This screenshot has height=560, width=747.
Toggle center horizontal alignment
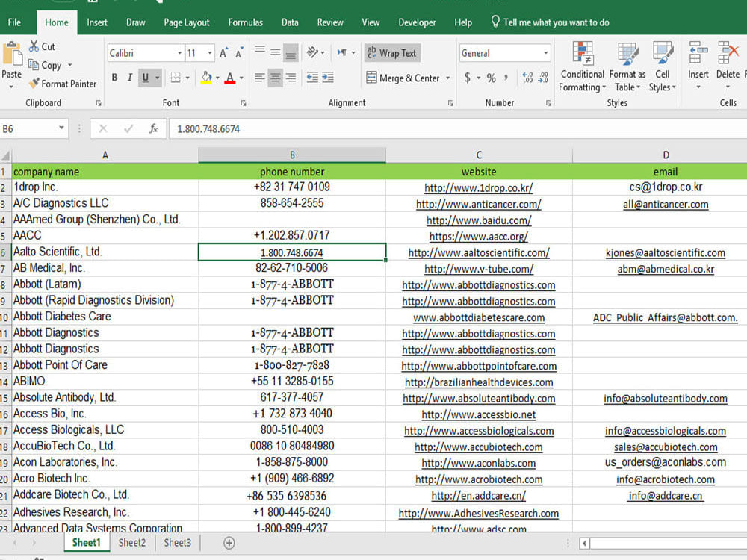click(x=276, y=78)
